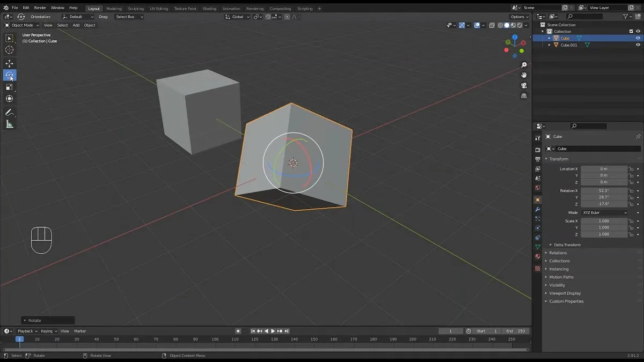
Task: Open the Material properties tab
Action: point(537,257)
